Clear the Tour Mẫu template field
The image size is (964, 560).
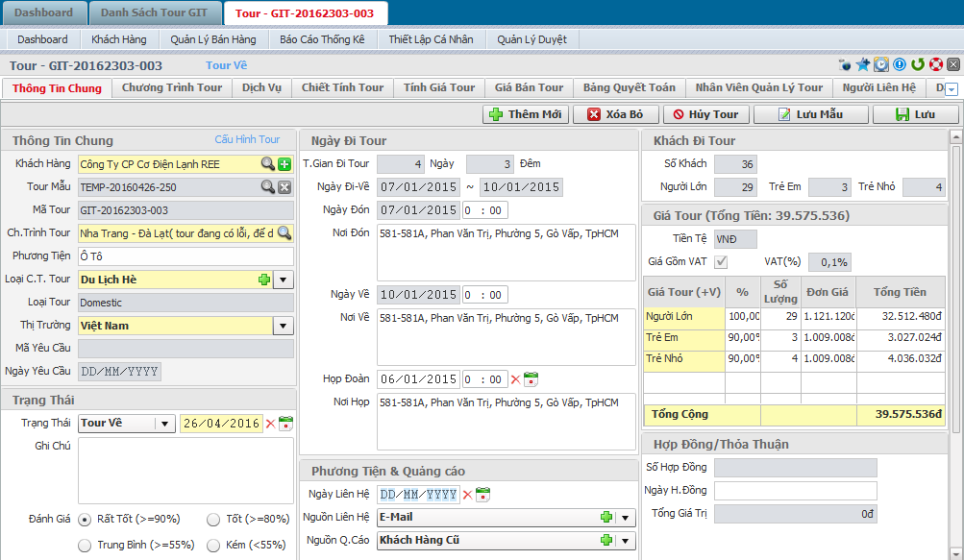pos(284,187)
